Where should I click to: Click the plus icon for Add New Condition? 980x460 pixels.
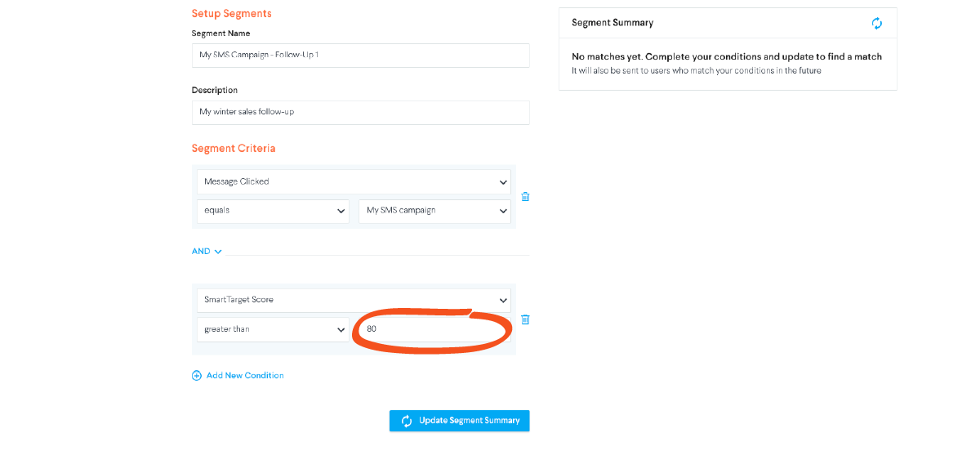tap(196, 376)
